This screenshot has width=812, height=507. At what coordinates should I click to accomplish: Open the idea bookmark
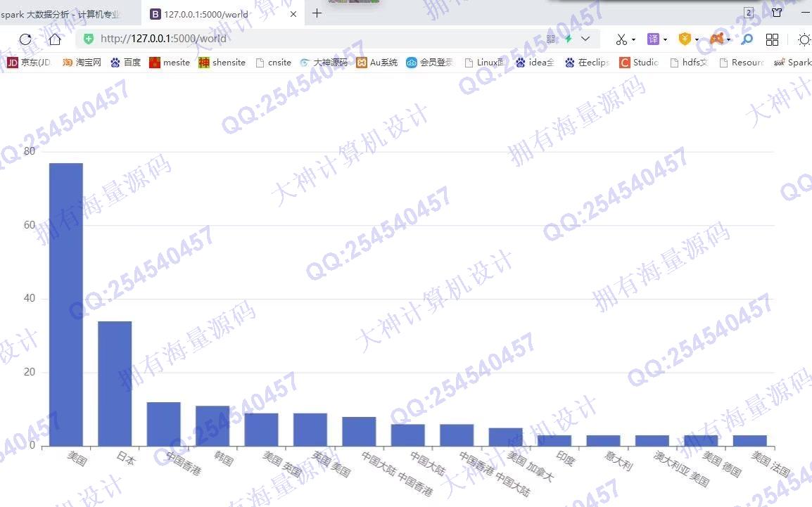535,63
